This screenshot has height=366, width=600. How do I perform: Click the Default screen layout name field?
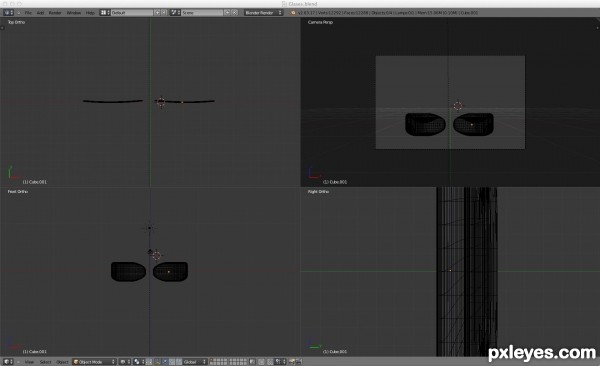(132, 13)
